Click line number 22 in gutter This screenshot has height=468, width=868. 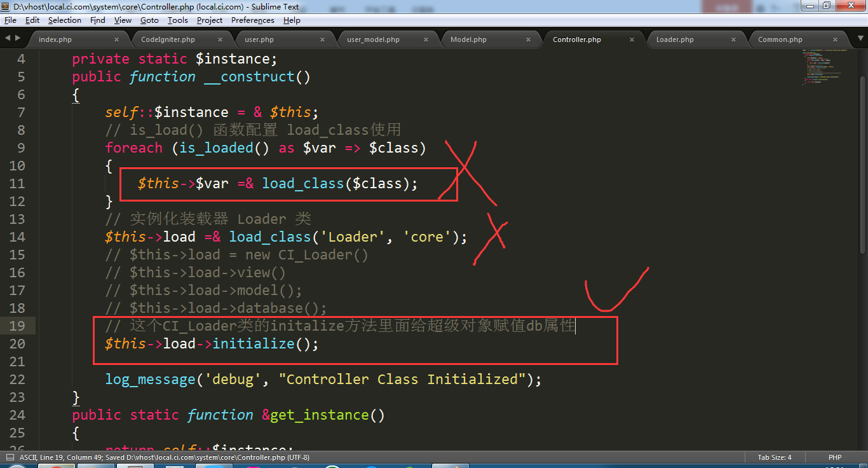click(x=17, y=380)
